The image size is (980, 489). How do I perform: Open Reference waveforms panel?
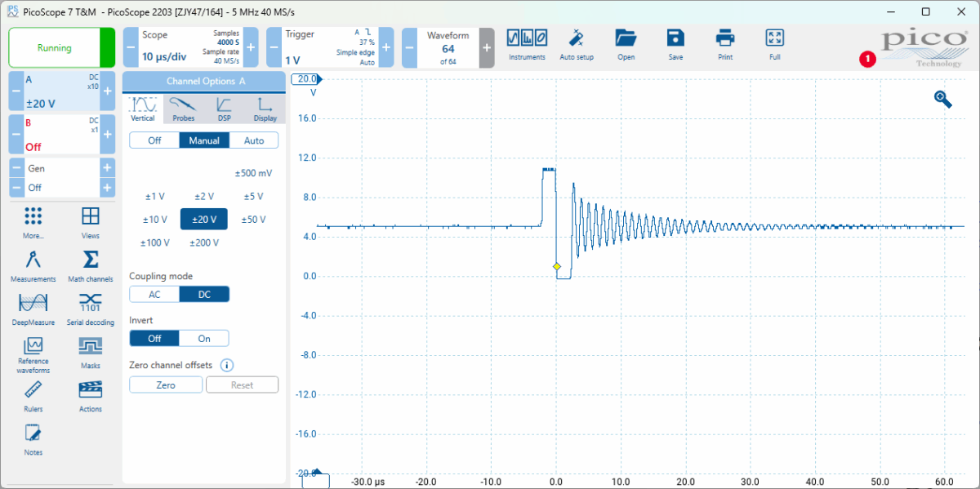(x=33, y=353)
